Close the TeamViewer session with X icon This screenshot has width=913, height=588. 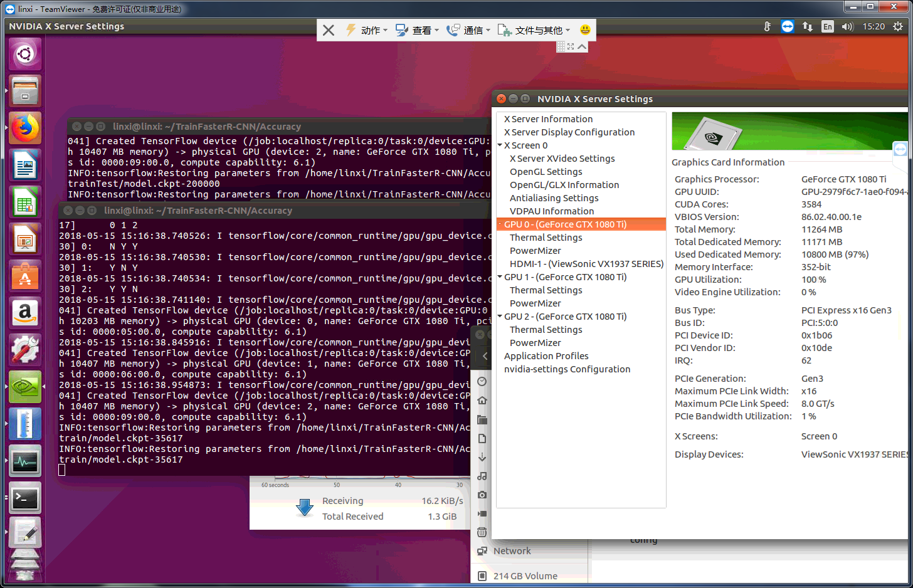329,30
